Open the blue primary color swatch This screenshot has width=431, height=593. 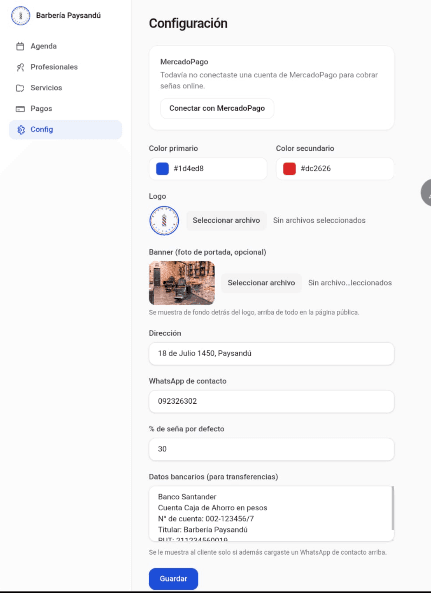tap(162, 169)
